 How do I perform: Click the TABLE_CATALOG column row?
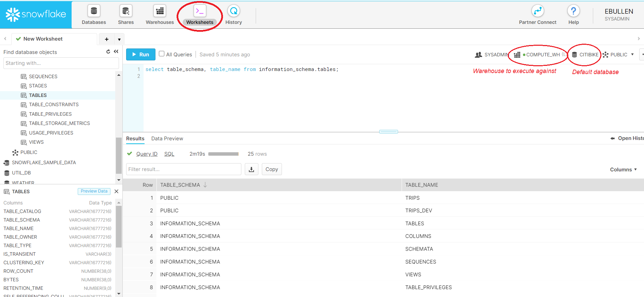tap(57, 212)
